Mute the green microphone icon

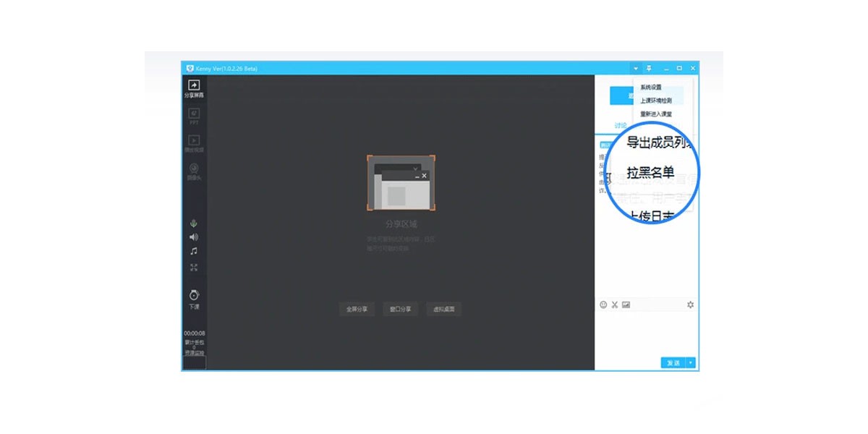coord(194,224)
